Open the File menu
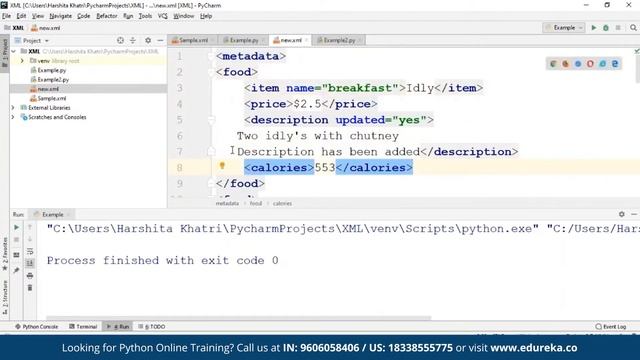Image resolution: width=640 pixels, height=360 pixels. pos(7,16)
